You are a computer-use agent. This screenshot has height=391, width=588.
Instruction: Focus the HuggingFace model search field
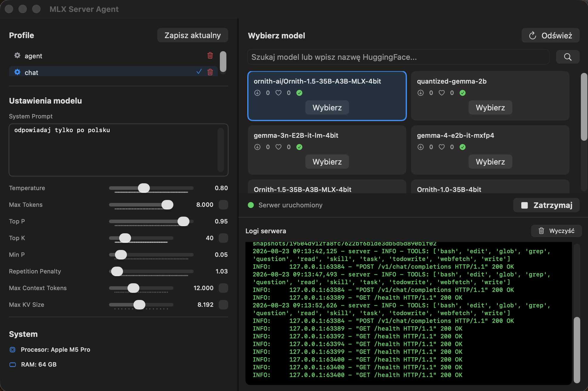[x=398, y=57]
